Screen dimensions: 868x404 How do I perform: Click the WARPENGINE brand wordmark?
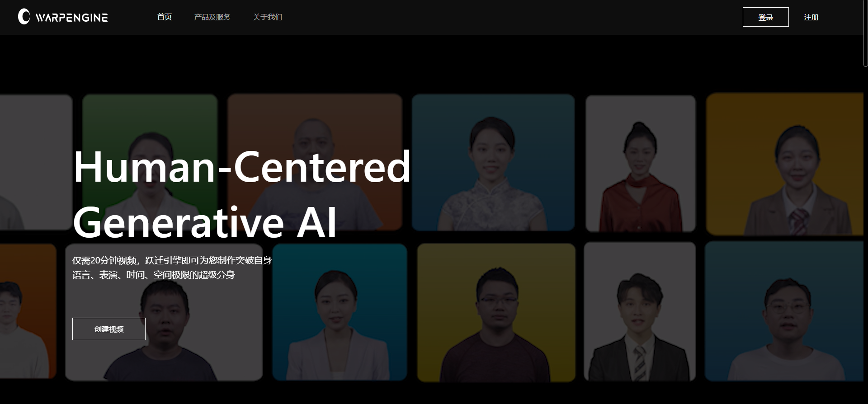[x=71, y=18]
